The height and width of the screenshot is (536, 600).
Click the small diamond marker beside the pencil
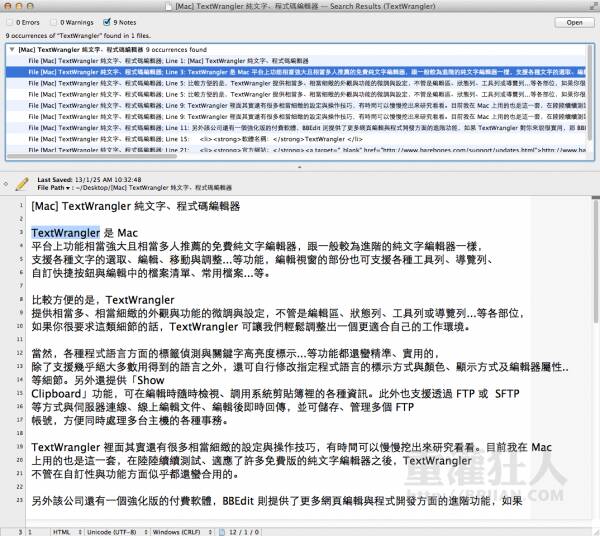pyautogui.click(x=5, y=184)
